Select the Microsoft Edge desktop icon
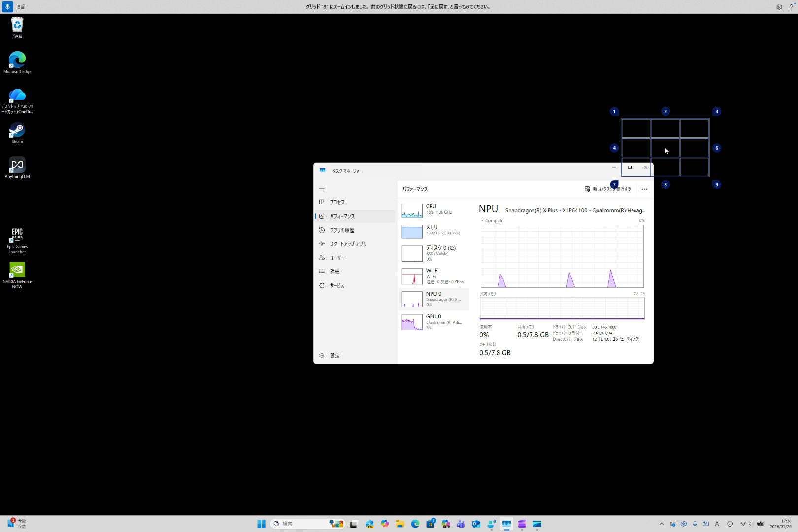The width and height of the screenshot is (798, 532). (x=17, y=63)
